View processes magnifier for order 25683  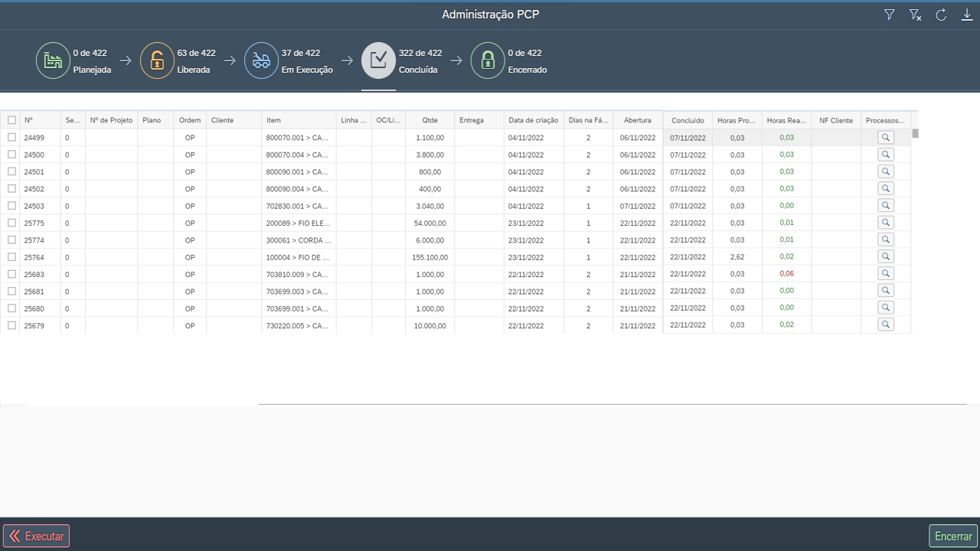pyautogui.click(x=885, y=273)
